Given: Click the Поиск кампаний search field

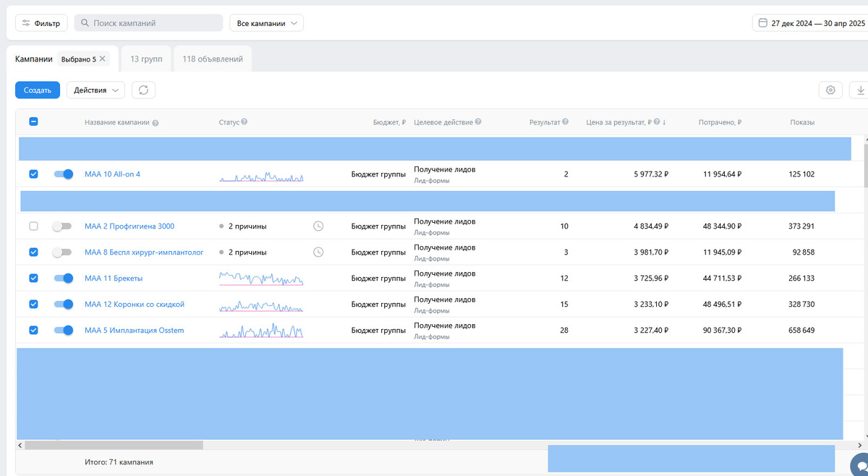Looking at the screenshot, I should pos(148,23).
